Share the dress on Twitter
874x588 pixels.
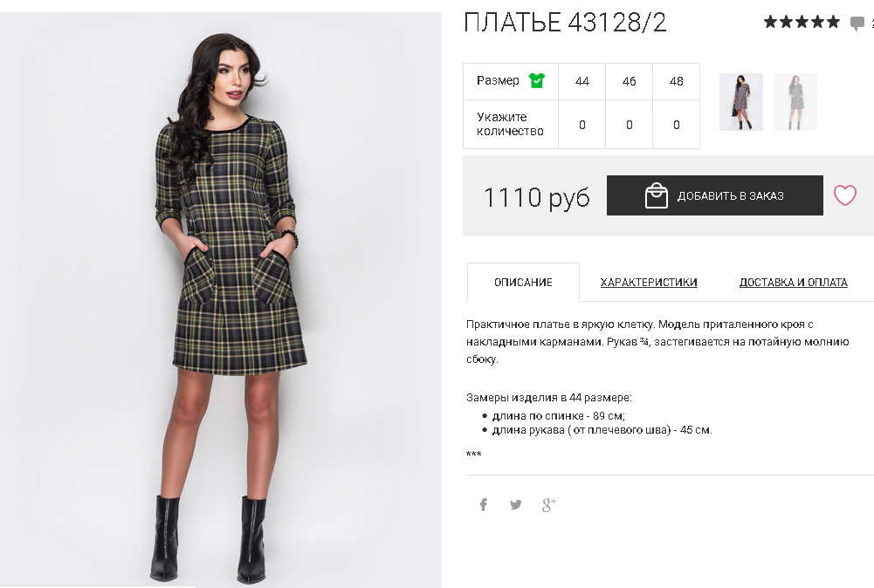point(516,504)
